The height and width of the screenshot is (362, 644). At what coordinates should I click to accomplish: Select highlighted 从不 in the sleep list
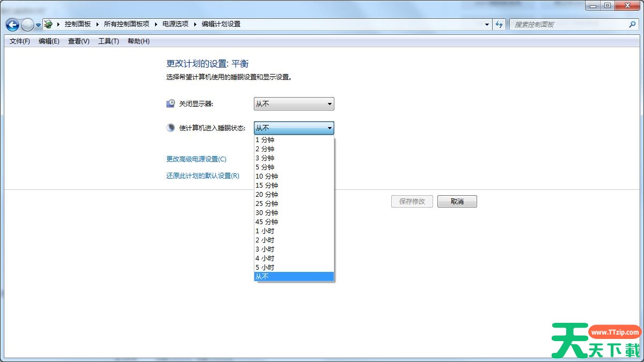[294, 277]
